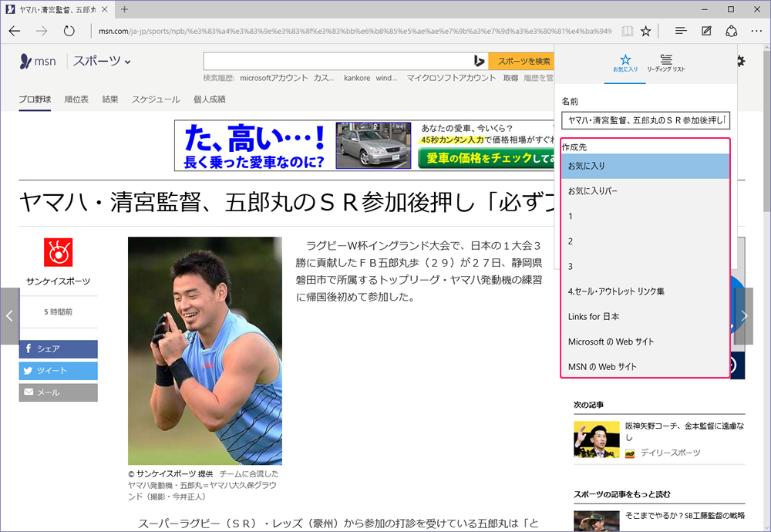Click the Bing search icon
This screenshot has width=771, height=532.
(479, 61)
